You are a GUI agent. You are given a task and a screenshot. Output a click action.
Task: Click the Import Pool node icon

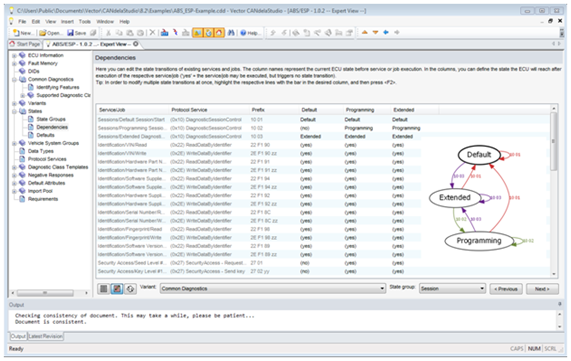pos(22,191)
